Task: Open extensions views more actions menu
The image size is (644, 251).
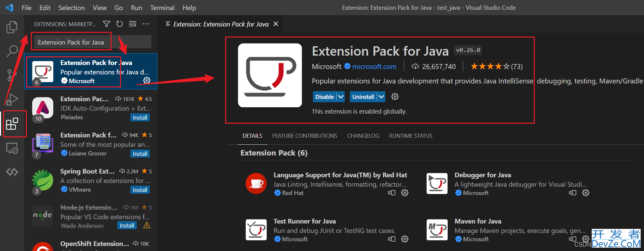Action: click(x=146, y=24)
